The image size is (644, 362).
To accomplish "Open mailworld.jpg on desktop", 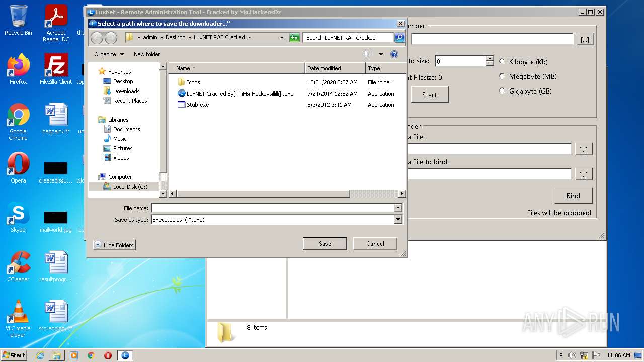I will 56,221.
